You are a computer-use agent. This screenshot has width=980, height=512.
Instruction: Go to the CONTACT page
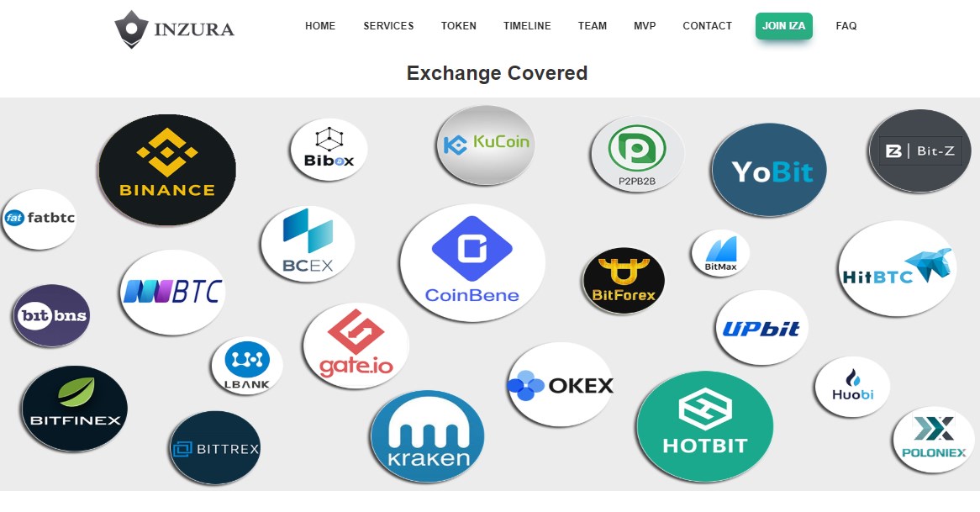tap(708, 25)
